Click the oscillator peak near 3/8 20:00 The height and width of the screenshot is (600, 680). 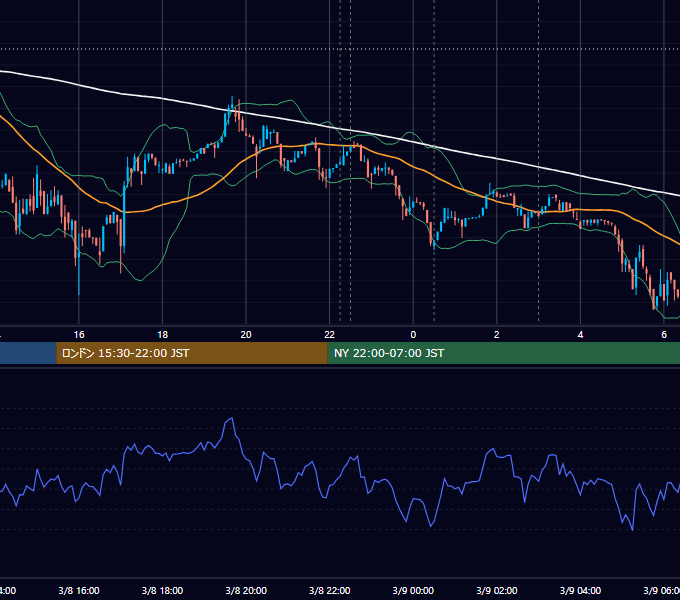click(x=232, y=418)
